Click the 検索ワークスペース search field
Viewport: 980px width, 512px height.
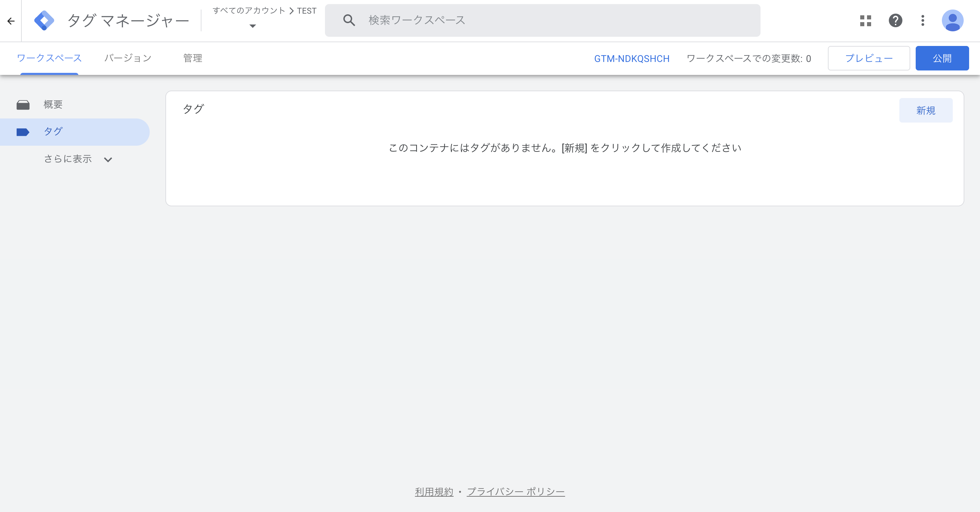click(542, 20)
